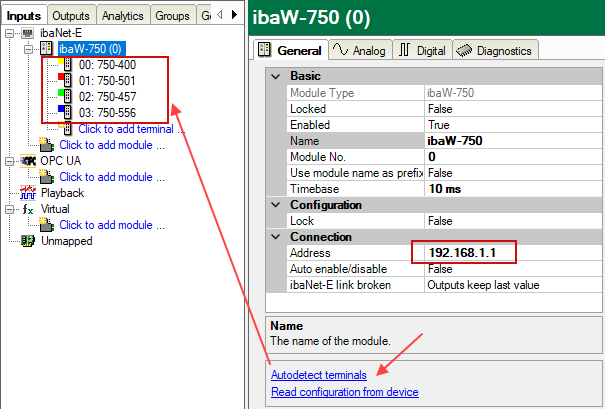Switch to the Outputs tab

[x=70, y=15]
